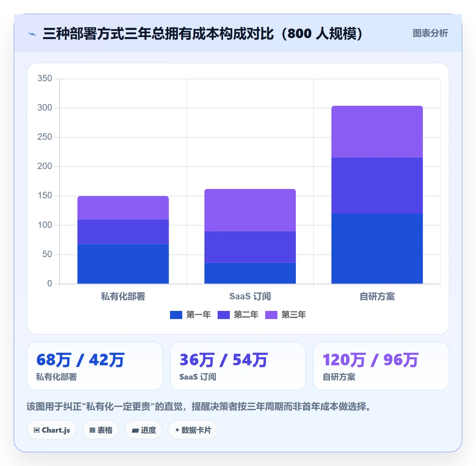Select the Chart.js tag
This screenshot has height=466, width=476.
click(x=52, y=430)
